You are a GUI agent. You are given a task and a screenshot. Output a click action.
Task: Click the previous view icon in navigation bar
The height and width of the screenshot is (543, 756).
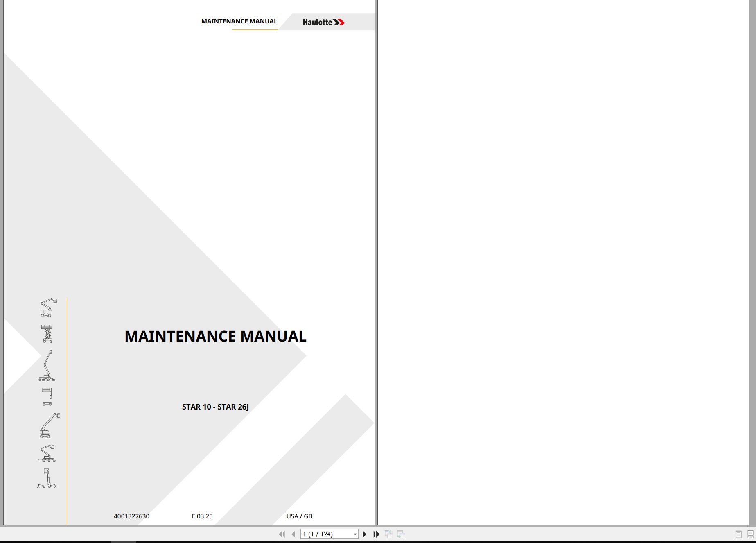[x=389, y=534]
